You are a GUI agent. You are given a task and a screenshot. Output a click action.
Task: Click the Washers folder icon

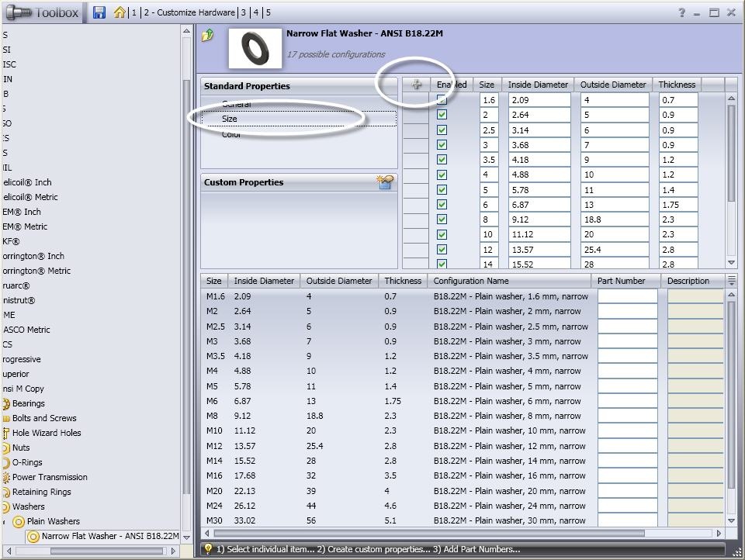(x=5, y=506)
